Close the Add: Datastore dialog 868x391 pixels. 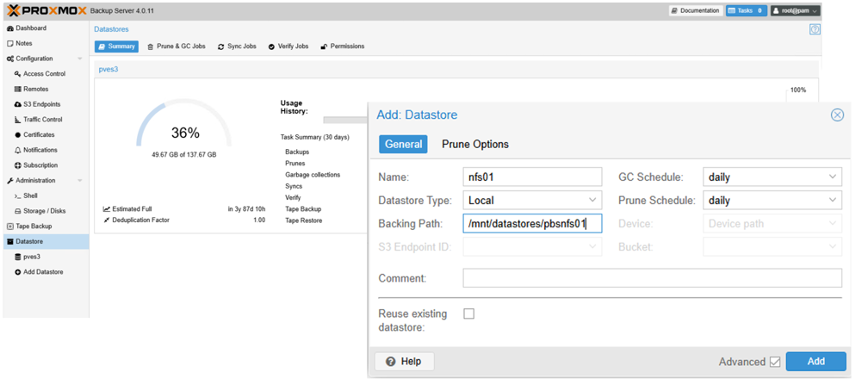point(837,115)
